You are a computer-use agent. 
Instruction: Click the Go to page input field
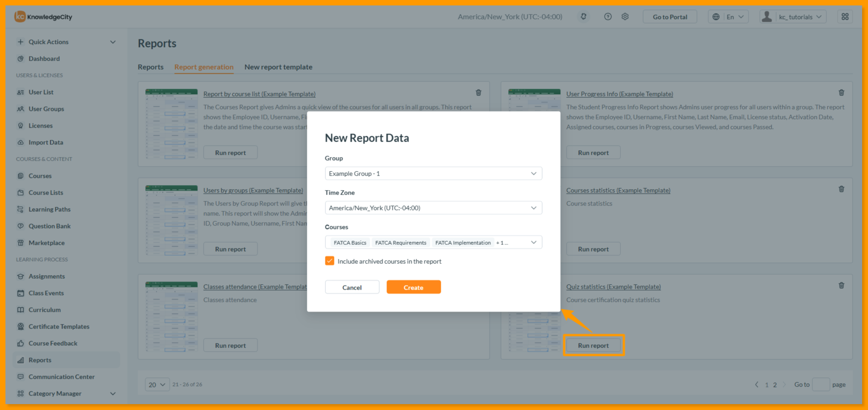coord(821,384)
